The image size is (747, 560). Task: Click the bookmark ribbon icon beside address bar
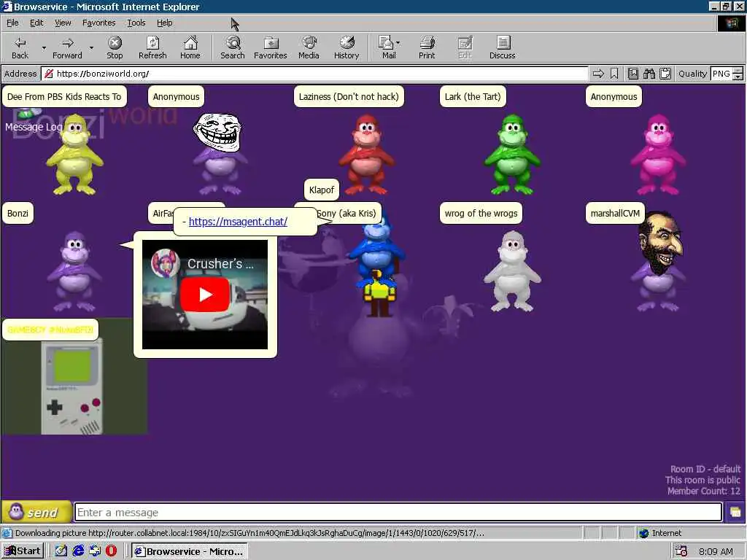point(614,74)
